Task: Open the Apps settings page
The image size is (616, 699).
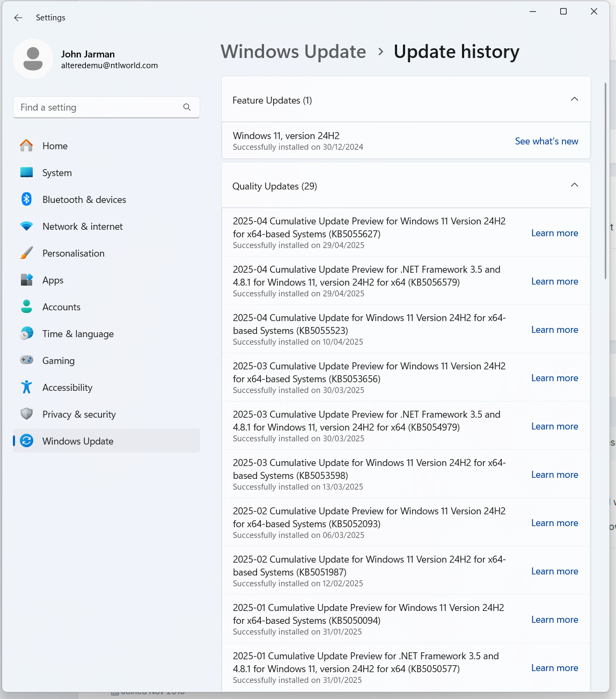Action: tap(53, 280)
